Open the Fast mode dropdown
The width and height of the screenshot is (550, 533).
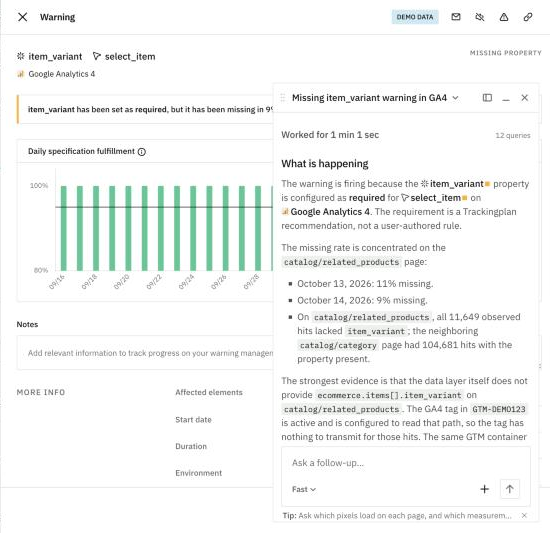(304, 489)
